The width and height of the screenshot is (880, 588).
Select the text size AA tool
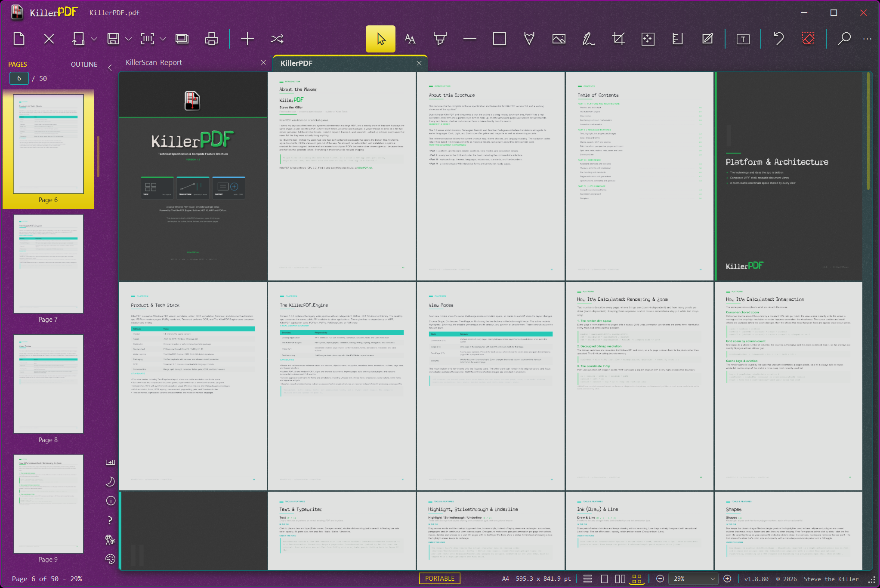pyautogui.click(x=410, y=39)
